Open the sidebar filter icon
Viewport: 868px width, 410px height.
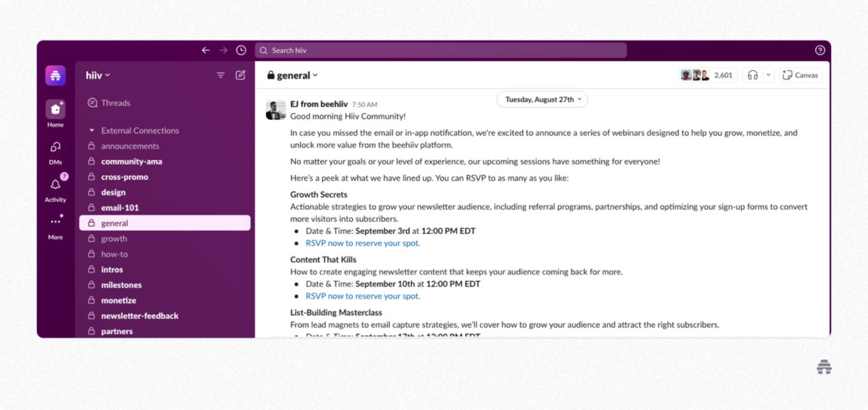coord(220,75)
